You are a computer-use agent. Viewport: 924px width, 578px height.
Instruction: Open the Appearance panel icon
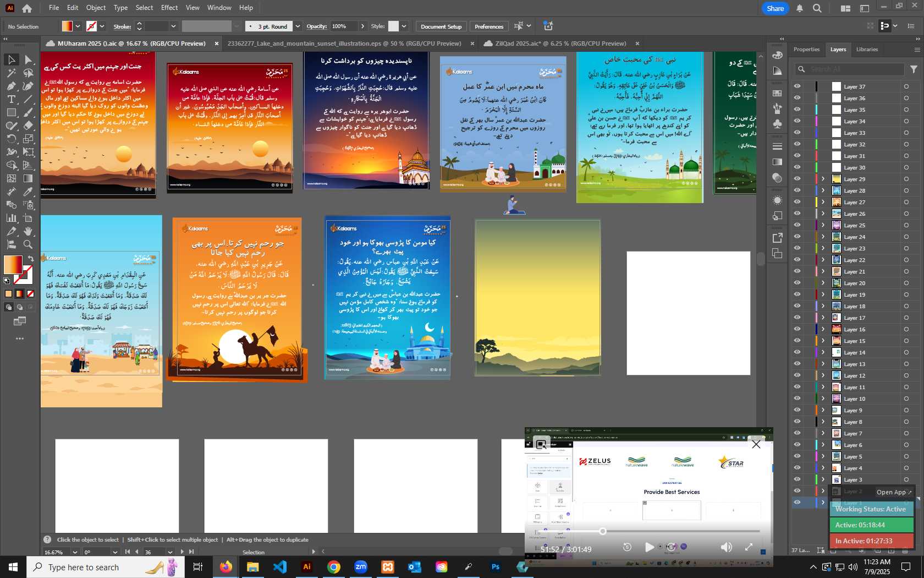(777, 200)
